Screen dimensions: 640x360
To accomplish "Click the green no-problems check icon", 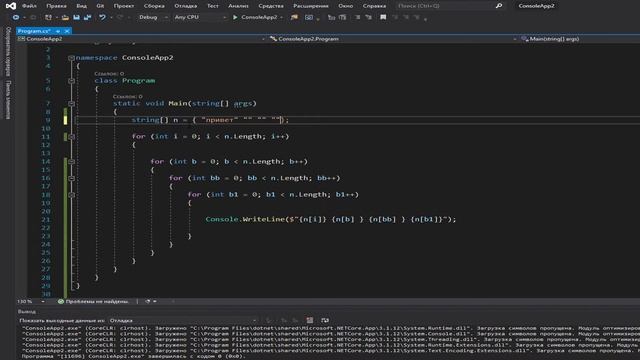I will tap(61, 302).
